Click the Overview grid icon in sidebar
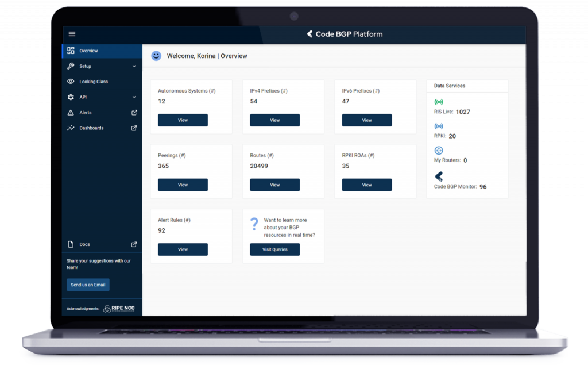 71,51
